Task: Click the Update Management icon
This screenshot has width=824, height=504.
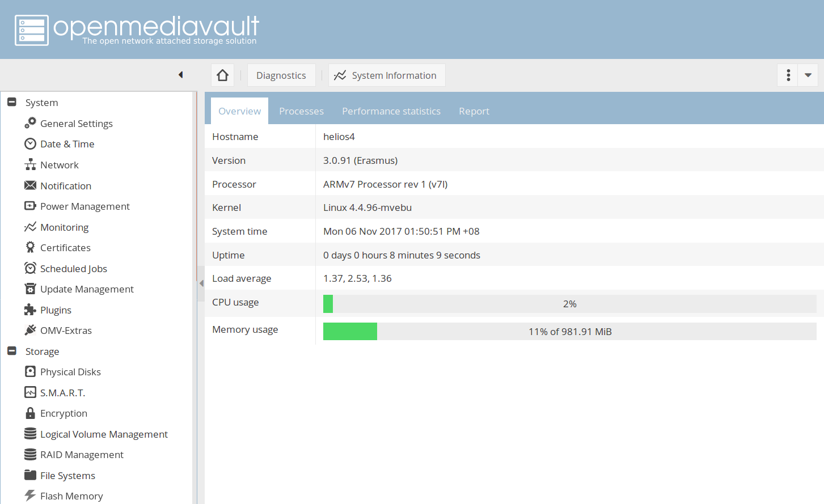Action: (30, 289)
